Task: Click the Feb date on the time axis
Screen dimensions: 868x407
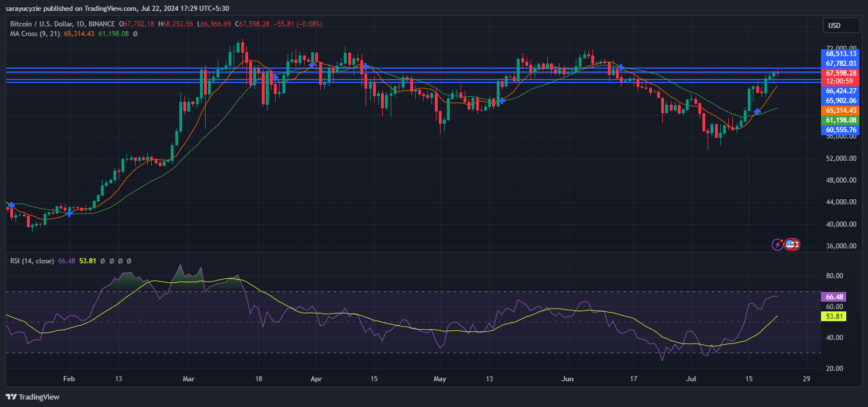Action: (69, 379)
